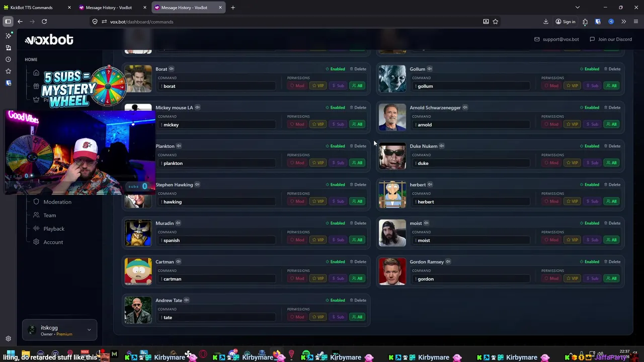Click the Cartman avatar thumbnail
This screenshot has width=644, height=362.
pyautogui.click(x=138, y=271)
